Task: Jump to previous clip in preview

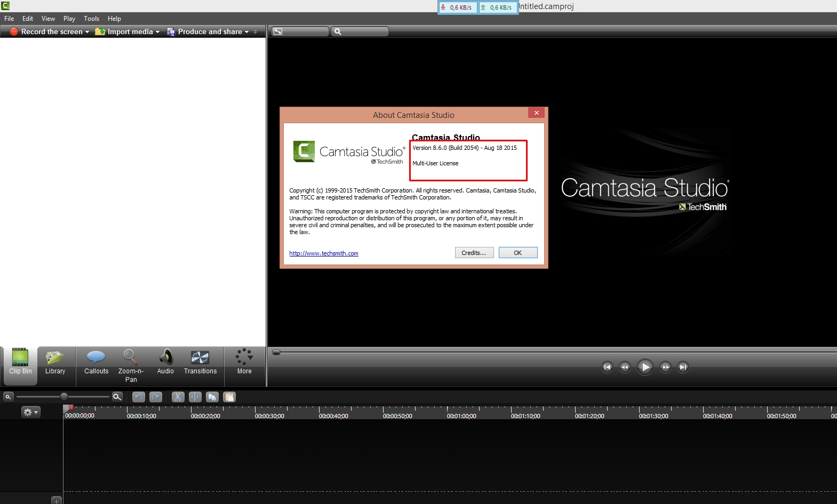Action: pyautogui.click(x=607, y=367)
